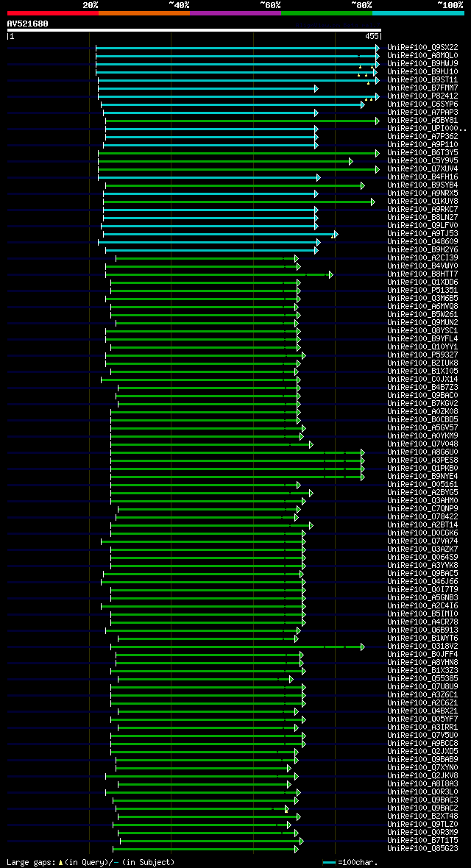Click UniRef100_Q85G23 label
The width and height of the screenshot is (471, 868).
[x=422, y=848]
